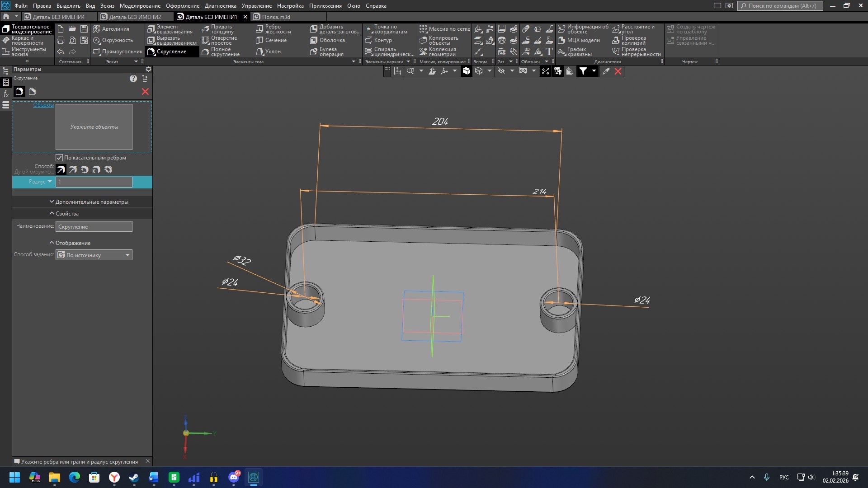
Task: Click the Элемент выдавливания extrude tool
Action: 170,29
